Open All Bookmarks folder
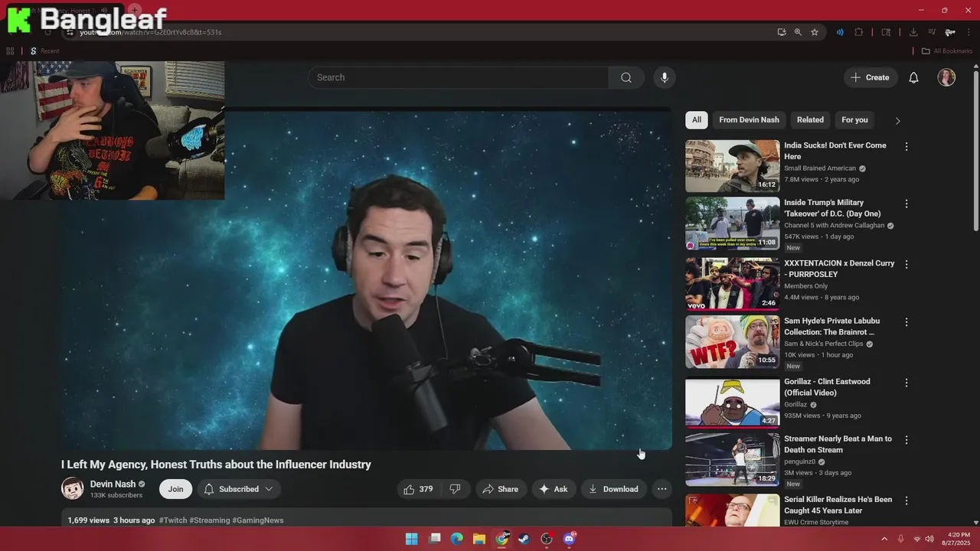Screen dimensions: 980x551 (947, 51)
